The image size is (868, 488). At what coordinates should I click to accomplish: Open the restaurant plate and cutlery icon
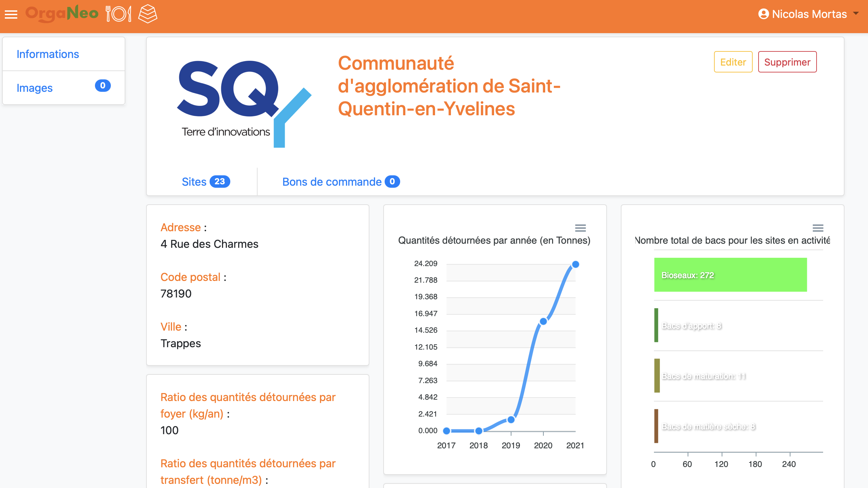tap(118, 14)
